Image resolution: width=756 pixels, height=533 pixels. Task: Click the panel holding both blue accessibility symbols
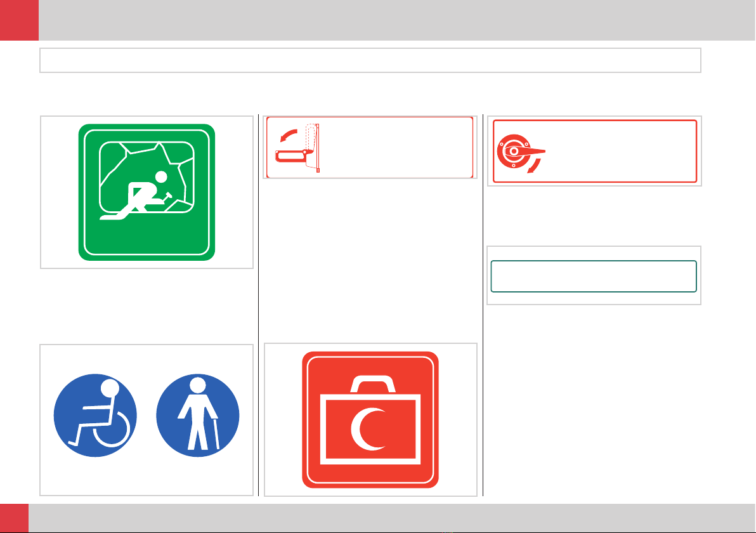coord(147,420)
